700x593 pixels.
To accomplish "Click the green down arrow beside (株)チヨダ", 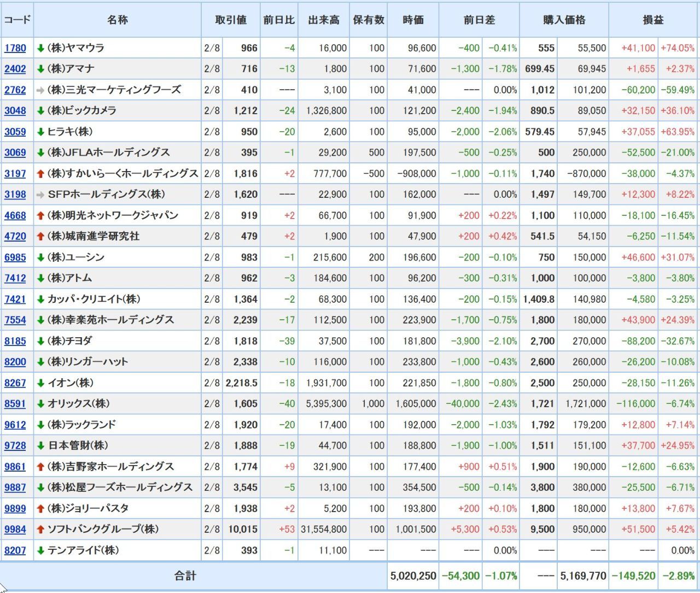I will pos(40,341).
